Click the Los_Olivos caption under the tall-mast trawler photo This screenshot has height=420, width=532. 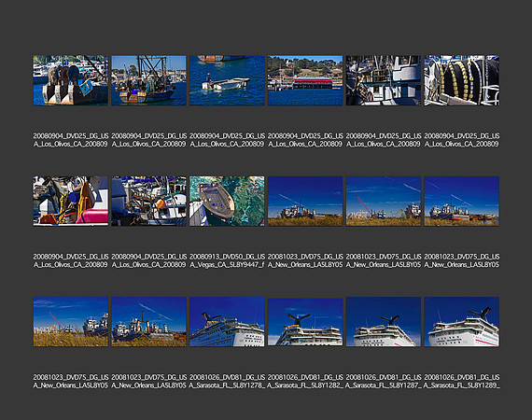149,140
